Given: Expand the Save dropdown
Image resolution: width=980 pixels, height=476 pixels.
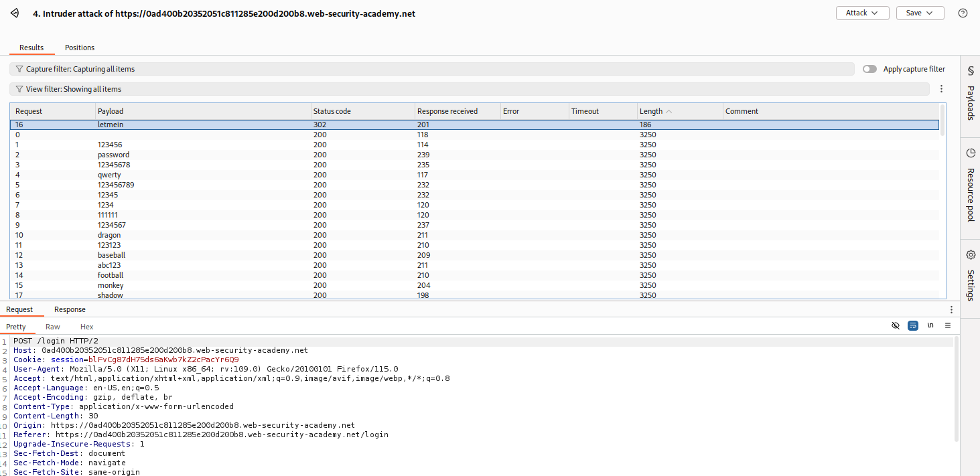Looking at the screenshot, I should tap(920, 13).
